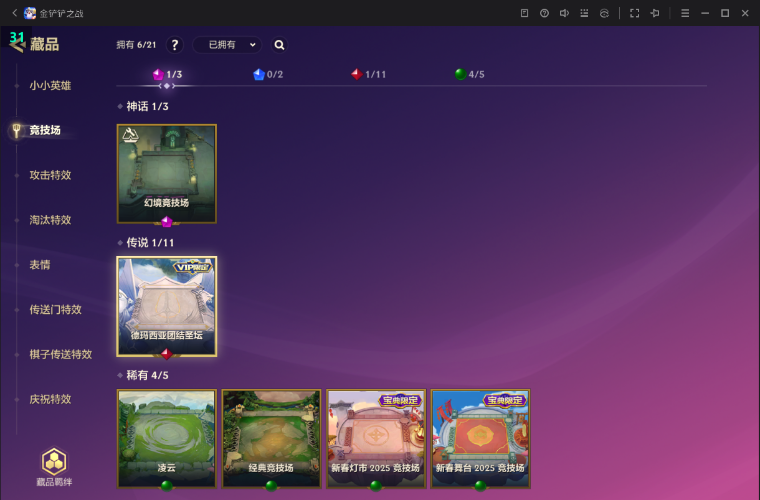
Task: Maximize the emulator window
Action: [725, 13]
